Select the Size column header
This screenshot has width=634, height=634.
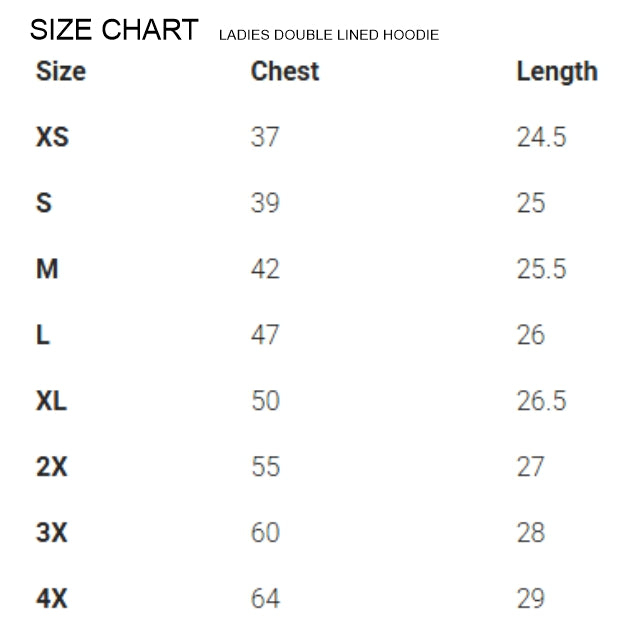coord(61,72)
